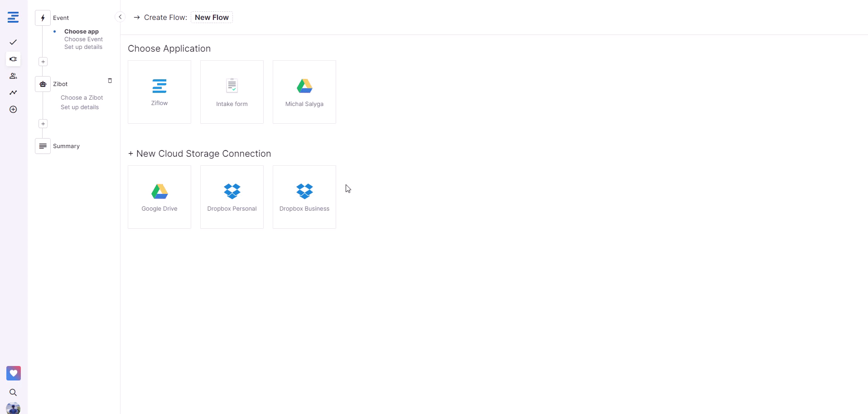Connect a new Dropbox Personal storage

point(232,197)
